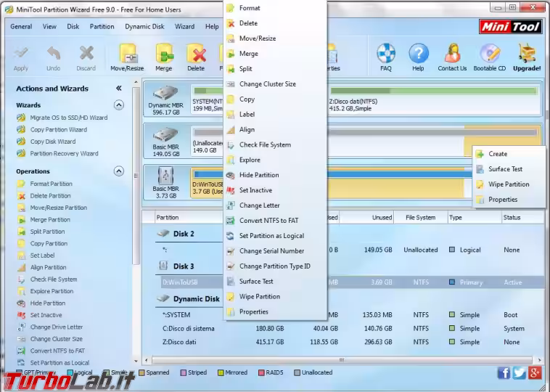Screen dimensions: 550x392
Task: Click Explore Partition operation
Action: 45,291
